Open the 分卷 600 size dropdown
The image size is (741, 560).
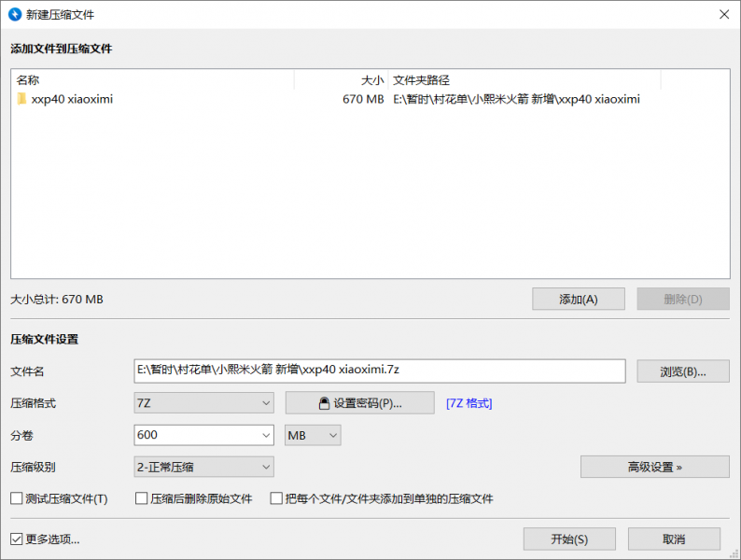click(x=203, y=435)
